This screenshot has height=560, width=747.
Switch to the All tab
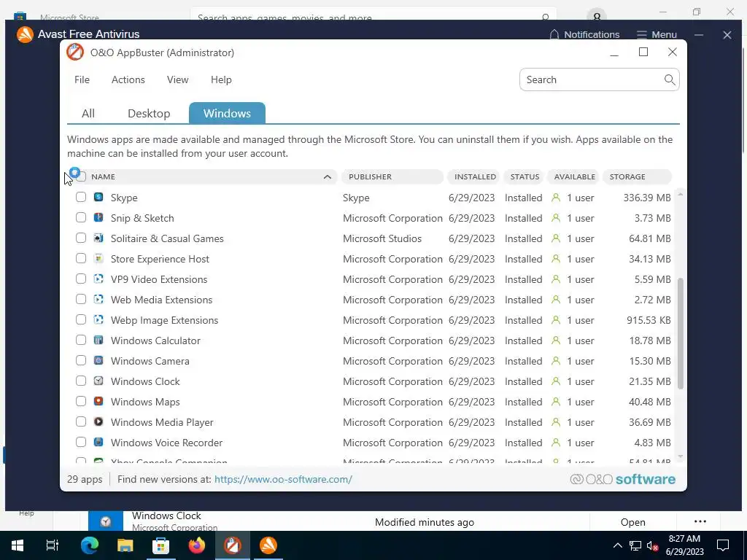88,113
